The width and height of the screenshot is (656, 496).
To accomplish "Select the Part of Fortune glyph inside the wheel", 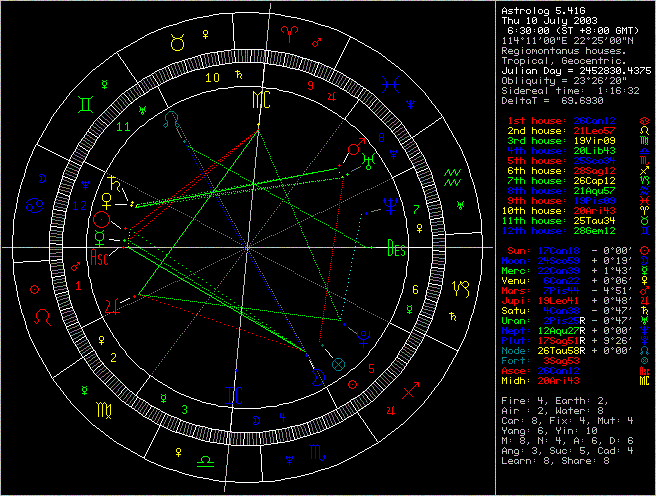I will [338, 365].
